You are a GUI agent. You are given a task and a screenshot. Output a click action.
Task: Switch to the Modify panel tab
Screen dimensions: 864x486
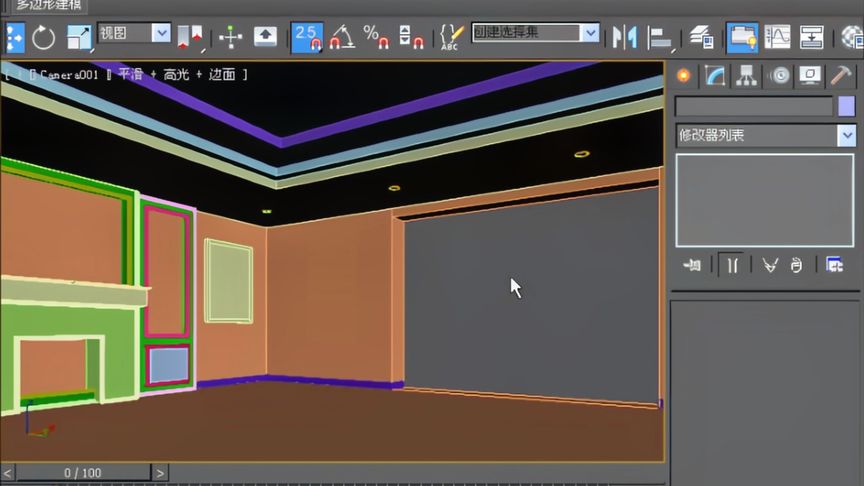point(715,75)
